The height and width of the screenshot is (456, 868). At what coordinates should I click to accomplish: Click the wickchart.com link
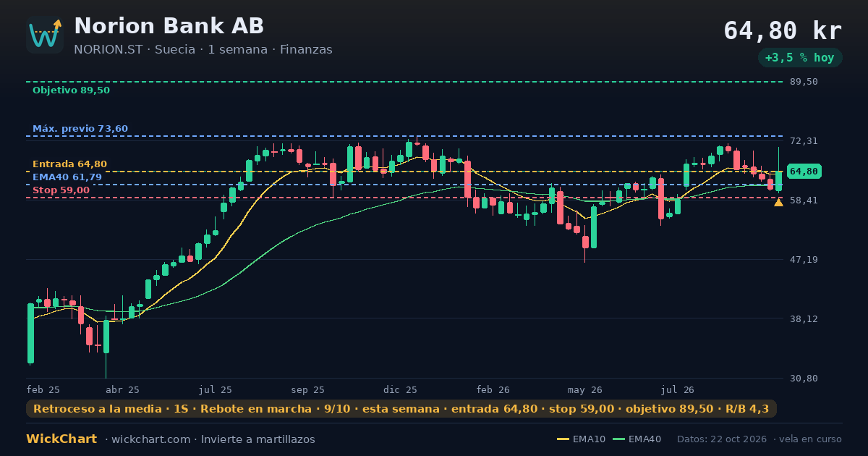pos(151,439)
